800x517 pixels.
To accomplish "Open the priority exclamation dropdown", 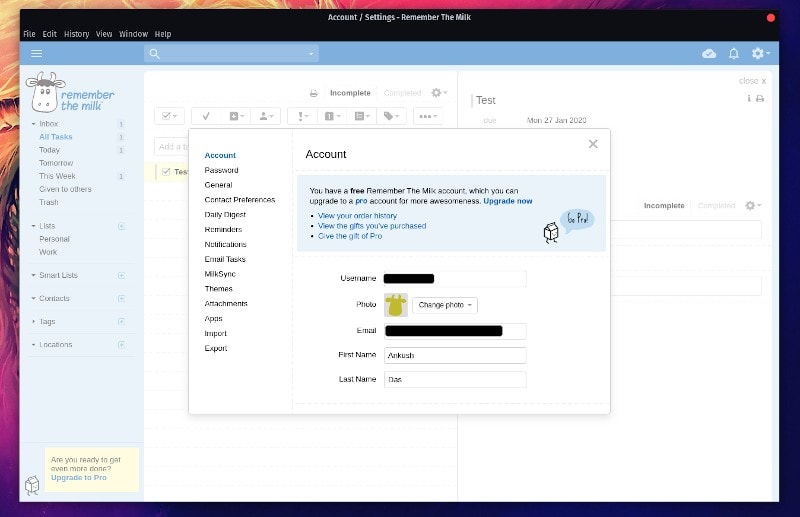I will (303, 116).
